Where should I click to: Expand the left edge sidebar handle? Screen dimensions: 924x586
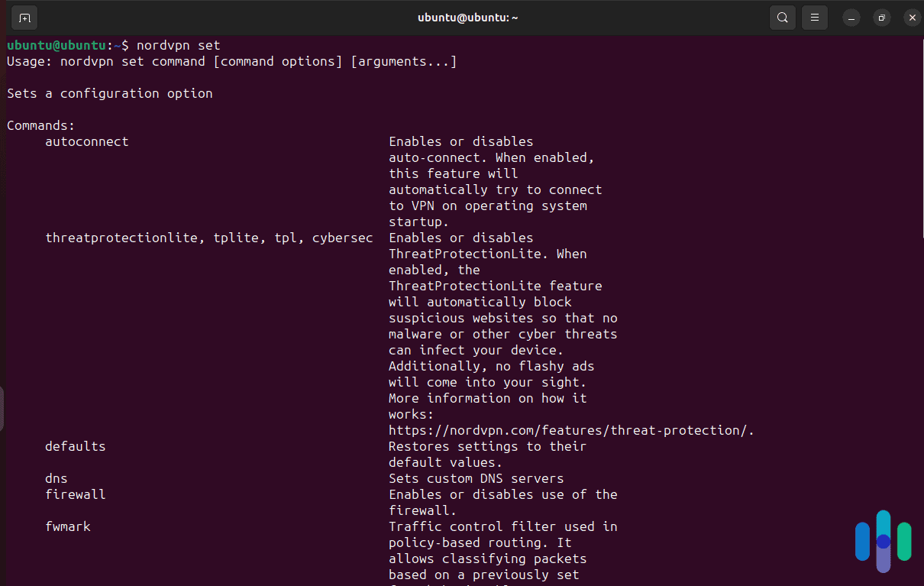pyautogui.click(x=3, y=409)
